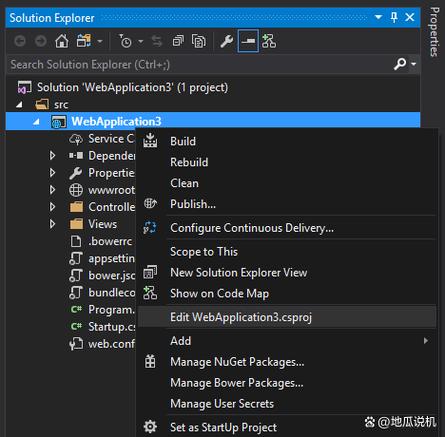Screen dimensions: 445x437
Task: Open the Solution Explorer window options dropdown arrow
Action: pos(378,17)
